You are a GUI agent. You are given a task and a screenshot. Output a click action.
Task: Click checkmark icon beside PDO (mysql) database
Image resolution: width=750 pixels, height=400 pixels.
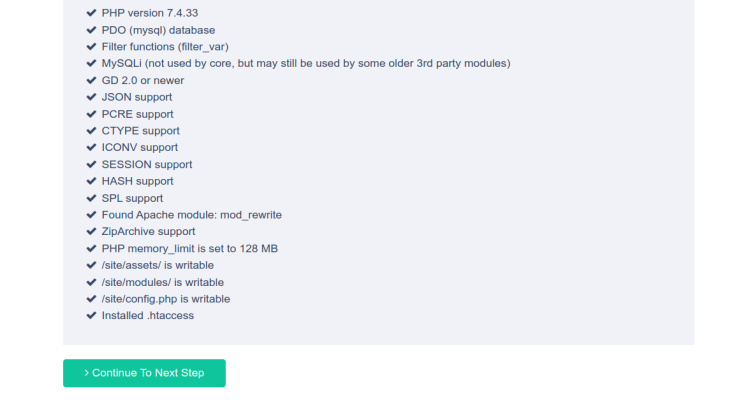pos(91,30)
